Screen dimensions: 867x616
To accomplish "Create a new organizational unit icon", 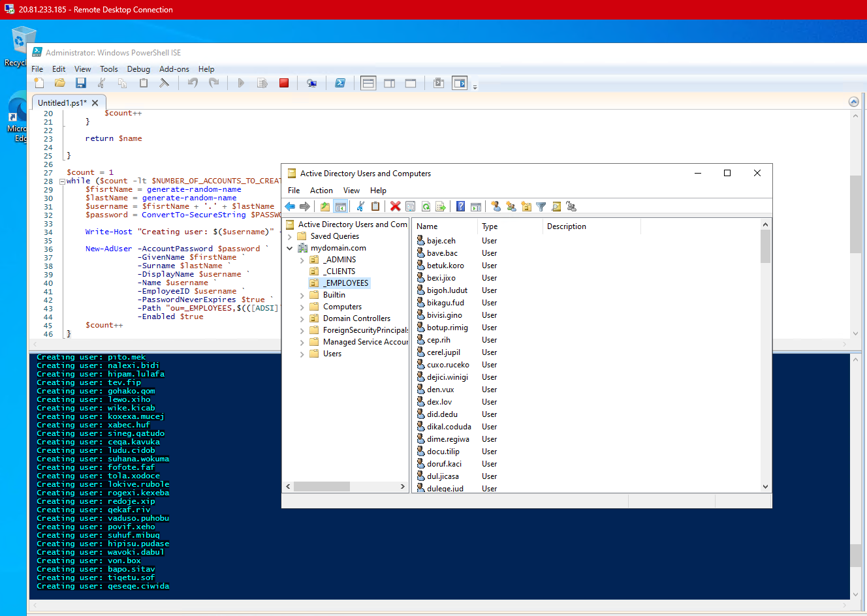I will click(x=526, y=206).
